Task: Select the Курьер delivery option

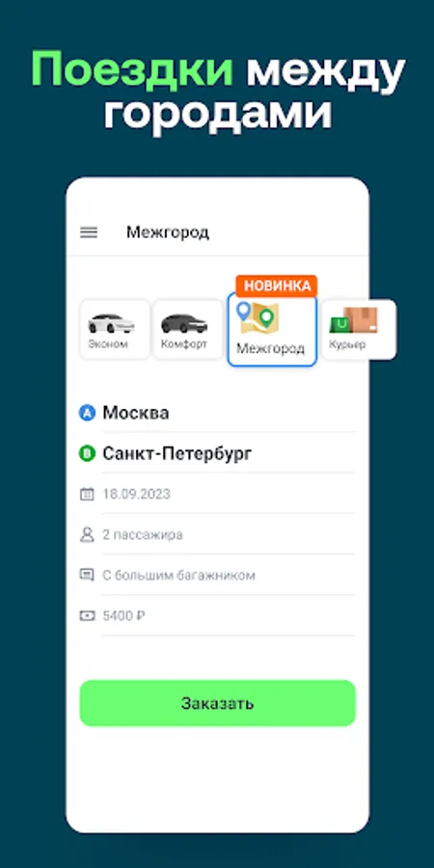Action: (359, 330)
